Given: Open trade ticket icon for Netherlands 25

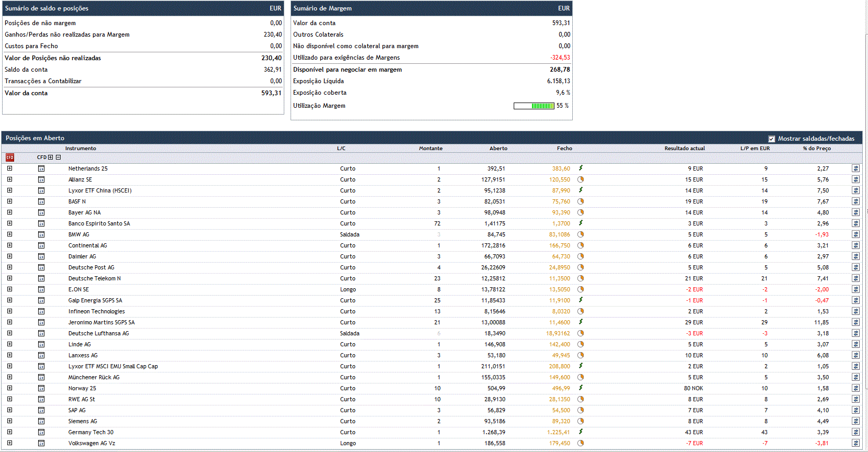Looking at the screenshot, I should click(855, 168).
